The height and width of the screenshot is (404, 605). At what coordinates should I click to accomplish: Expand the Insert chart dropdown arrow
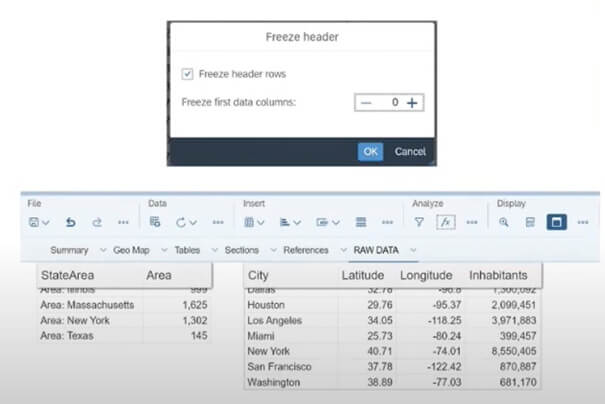297,223
